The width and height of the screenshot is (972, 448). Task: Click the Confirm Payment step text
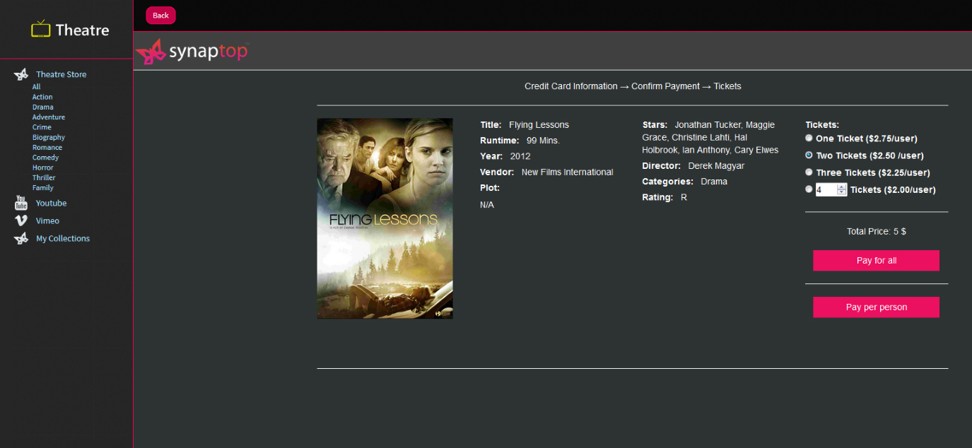tap(665, 86)
